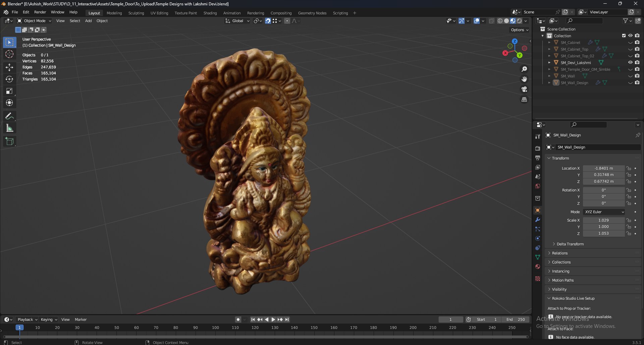Image resolution: width=644 pixels, height=345 pixels.
Task: Activate the Cursor tool
Action: 9,54
